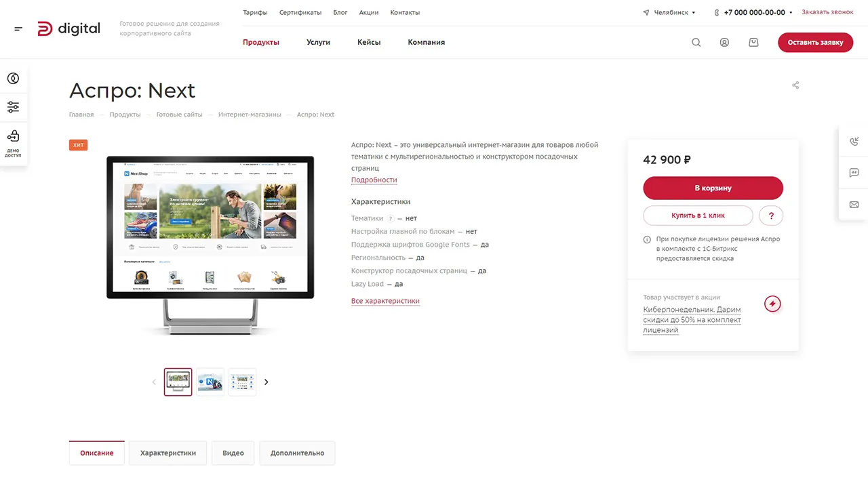Open the Услуги menu
This screenshot has height=488, width=868.
point(318,42)
